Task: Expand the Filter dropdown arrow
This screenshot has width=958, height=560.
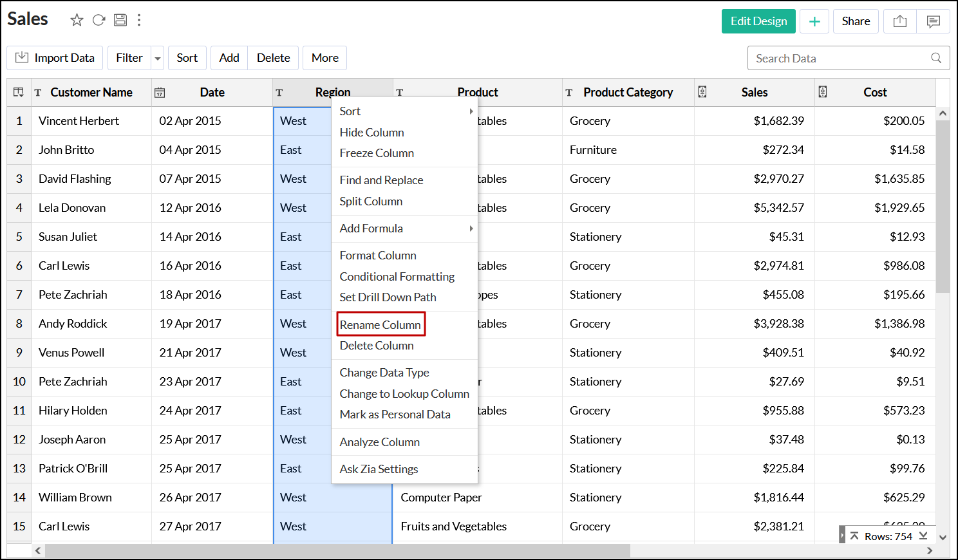Action: tap(158, 59)
